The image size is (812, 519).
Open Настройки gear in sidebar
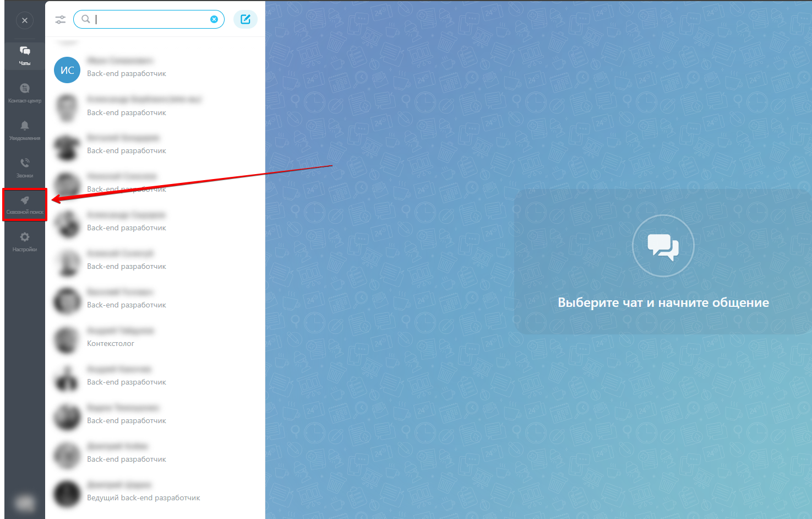coord(25,242)
